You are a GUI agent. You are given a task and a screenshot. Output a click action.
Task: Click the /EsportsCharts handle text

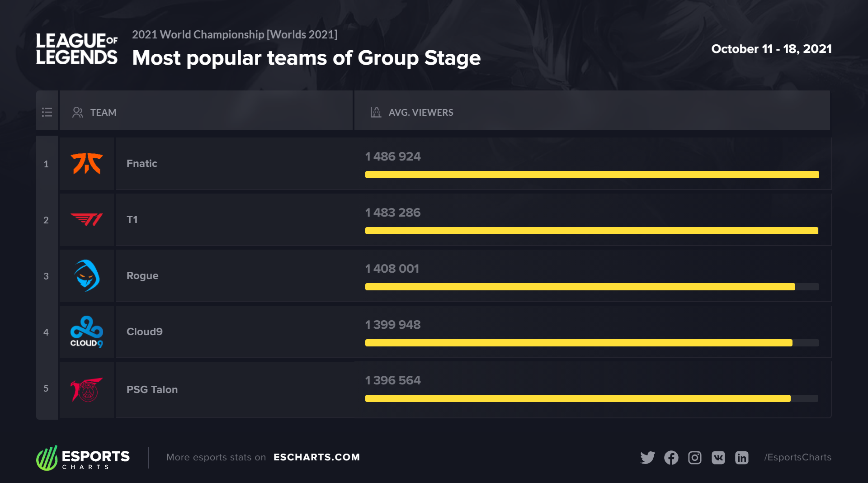(797, 457)
